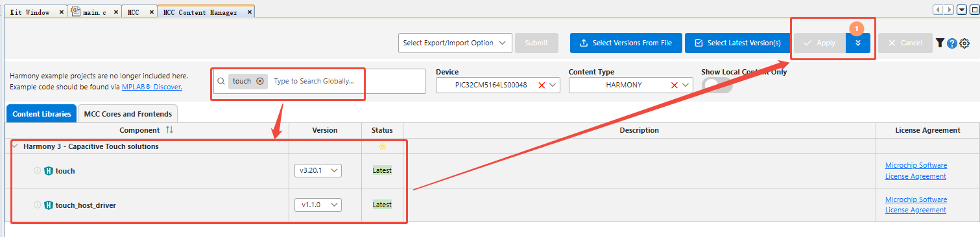Clear the PIC32CM5164LS00048 device selection
This screenshot has width=980, height=237.
(x=542, y=85)
